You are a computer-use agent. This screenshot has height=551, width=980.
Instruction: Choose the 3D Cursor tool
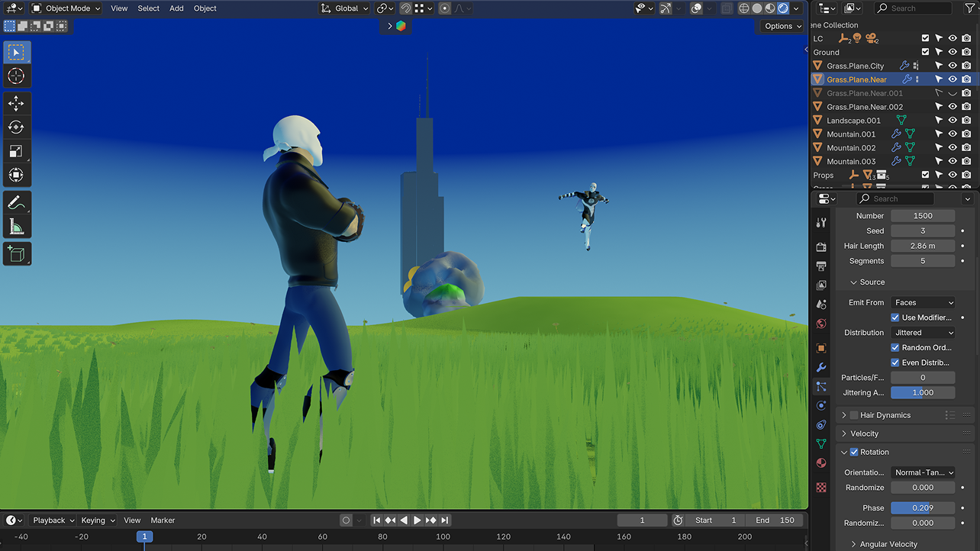tap(16, 76)
